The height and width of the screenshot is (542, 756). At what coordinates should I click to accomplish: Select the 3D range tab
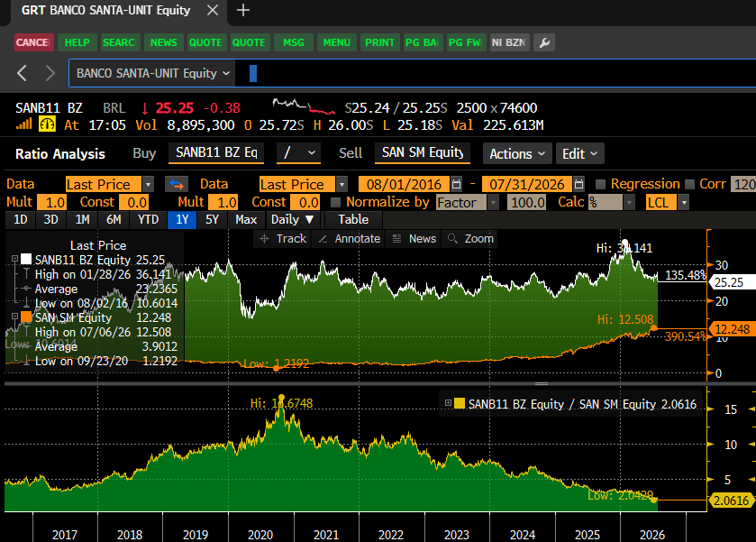50,220
